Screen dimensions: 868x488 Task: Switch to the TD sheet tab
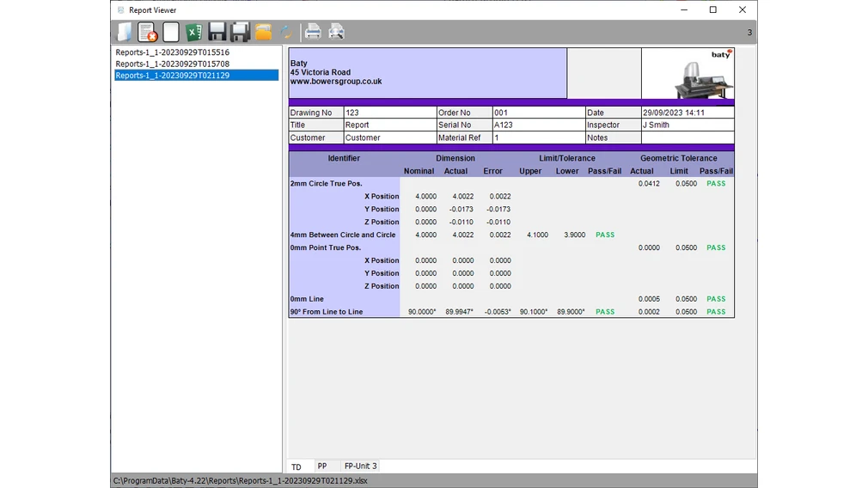tap(296, 467)
